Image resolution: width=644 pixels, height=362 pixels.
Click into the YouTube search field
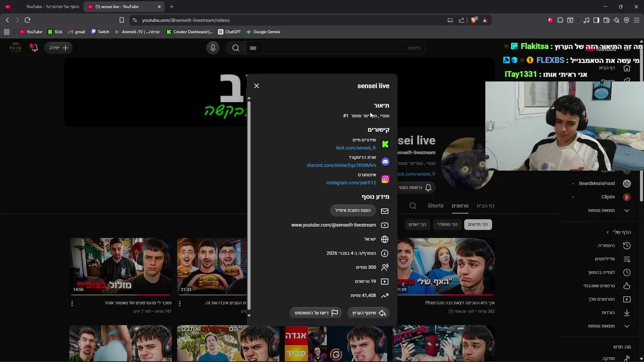pos(335,48)
